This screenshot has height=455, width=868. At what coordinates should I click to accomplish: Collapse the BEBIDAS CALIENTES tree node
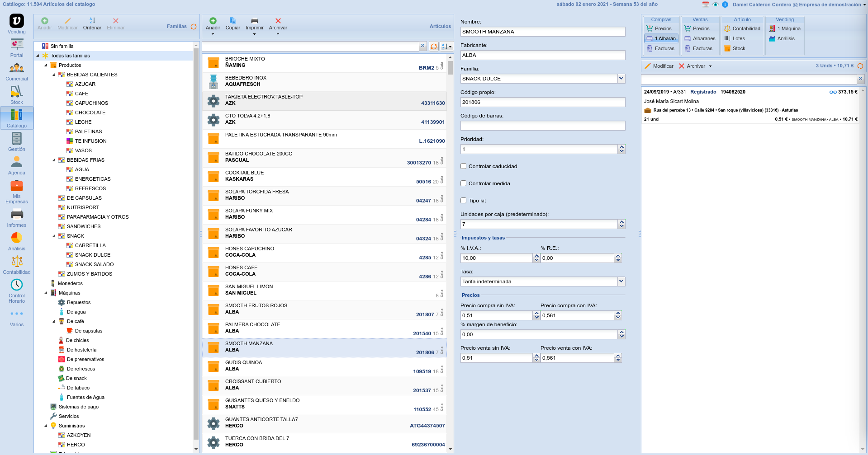point(54,75)
